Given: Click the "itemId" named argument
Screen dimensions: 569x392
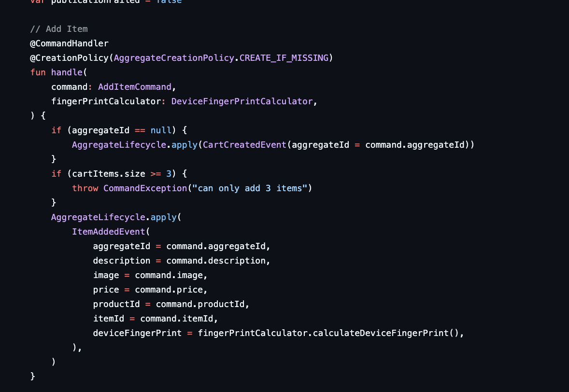Looking at the screenshot, I should [x=109, y=319].
